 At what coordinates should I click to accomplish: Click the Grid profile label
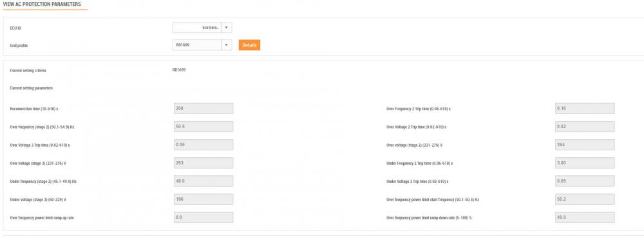19,46
